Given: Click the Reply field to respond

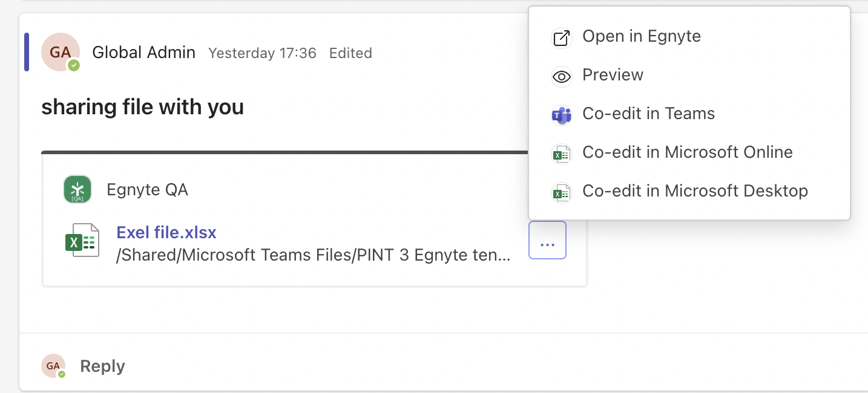Looking at the screenshot, I should [102, 366].
